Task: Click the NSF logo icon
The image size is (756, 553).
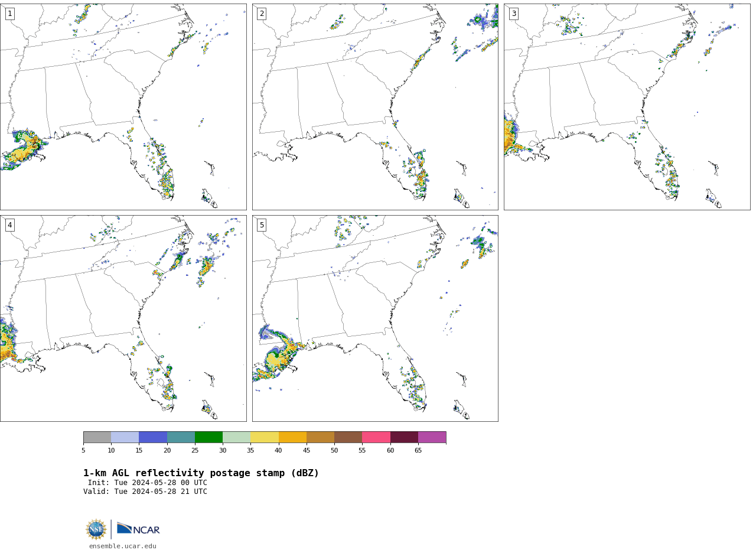Action: point(96,529)
